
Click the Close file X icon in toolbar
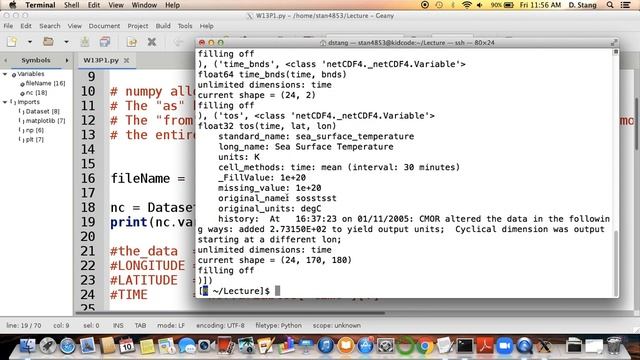[x=152, y=42]
